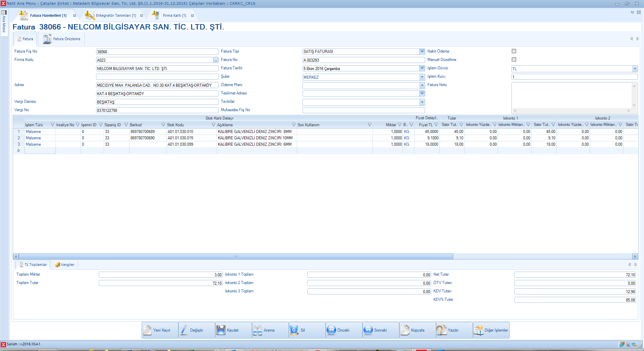Switch to the Fatura Önizleme tab
644x351 pixels.
(x=62, y=39)
